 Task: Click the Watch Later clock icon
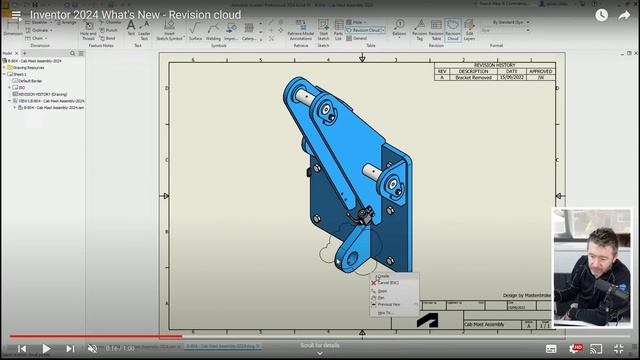coord(601,16)
